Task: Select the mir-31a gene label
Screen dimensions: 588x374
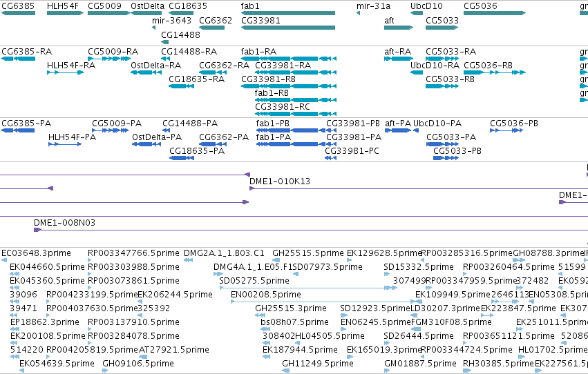Action: (374, 6)
